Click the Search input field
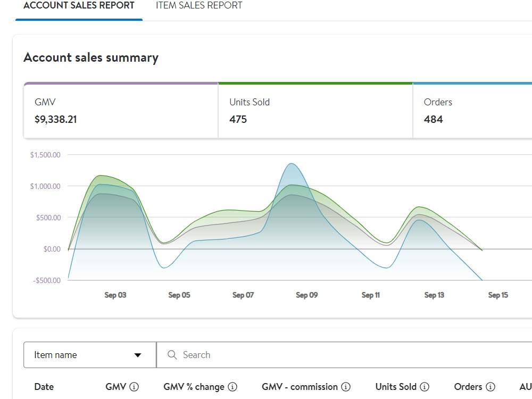Screen dimensions: 532x399 (x=344, y=355)
